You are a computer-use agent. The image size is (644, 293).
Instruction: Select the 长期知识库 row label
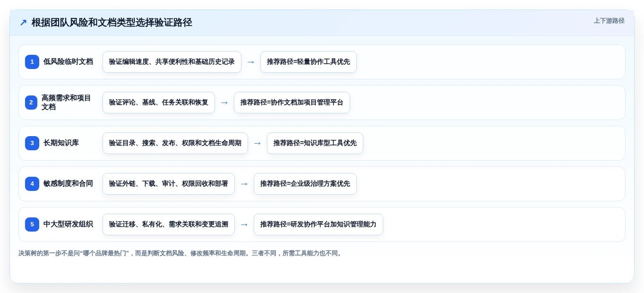pos(61,143)
